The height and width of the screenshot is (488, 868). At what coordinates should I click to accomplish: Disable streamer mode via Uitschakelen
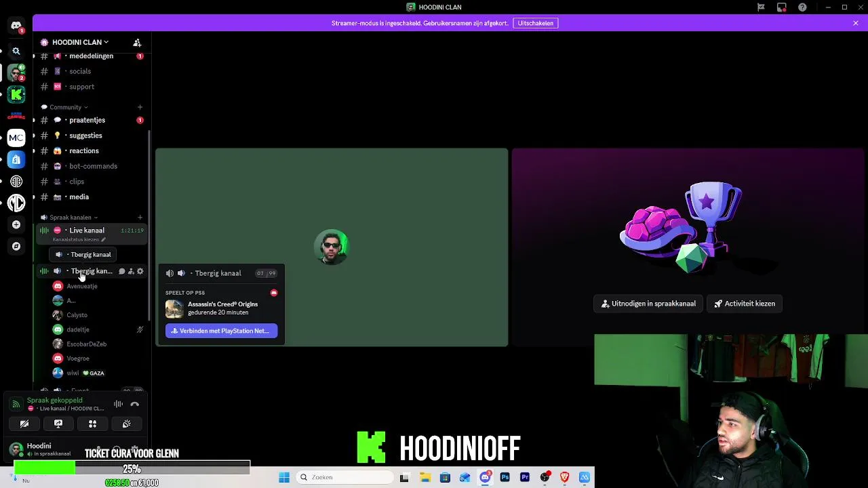coord(536,23)
